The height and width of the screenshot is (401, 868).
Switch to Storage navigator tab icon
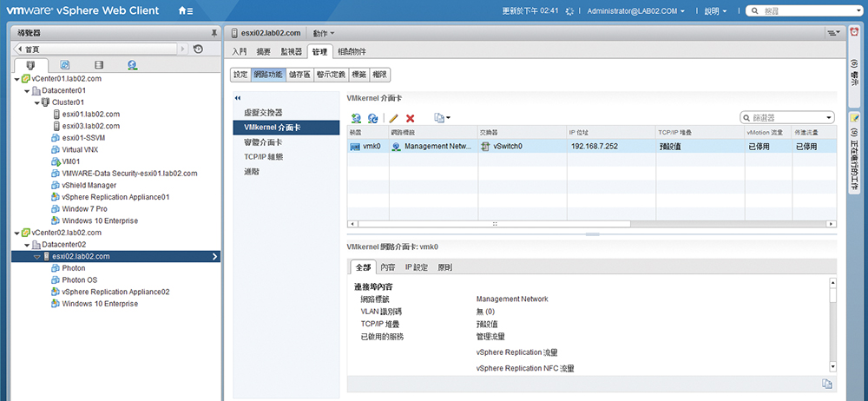tap(99, 65)
